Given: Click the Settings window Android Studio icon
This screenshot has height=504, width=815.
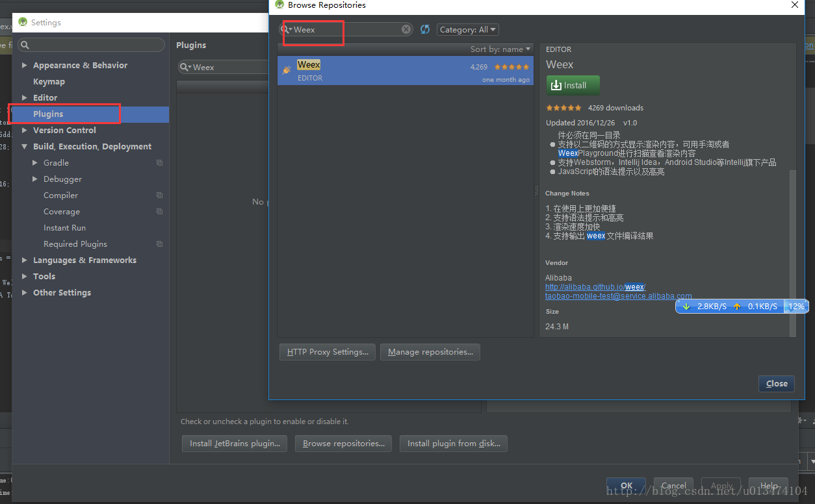Looking at the screenshot, I should pyautogui.click(x=23, y=22).
